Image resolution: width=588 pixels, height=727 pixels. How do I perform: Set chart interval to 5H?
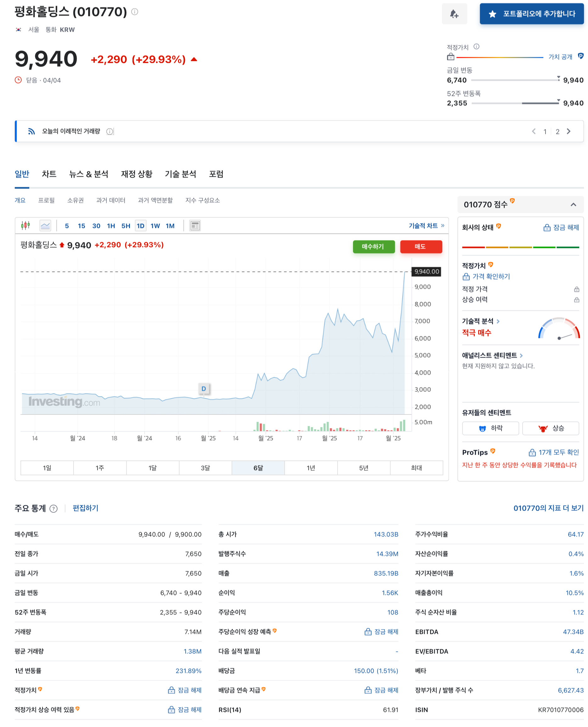pyautogui.click(x=126, y=226)
